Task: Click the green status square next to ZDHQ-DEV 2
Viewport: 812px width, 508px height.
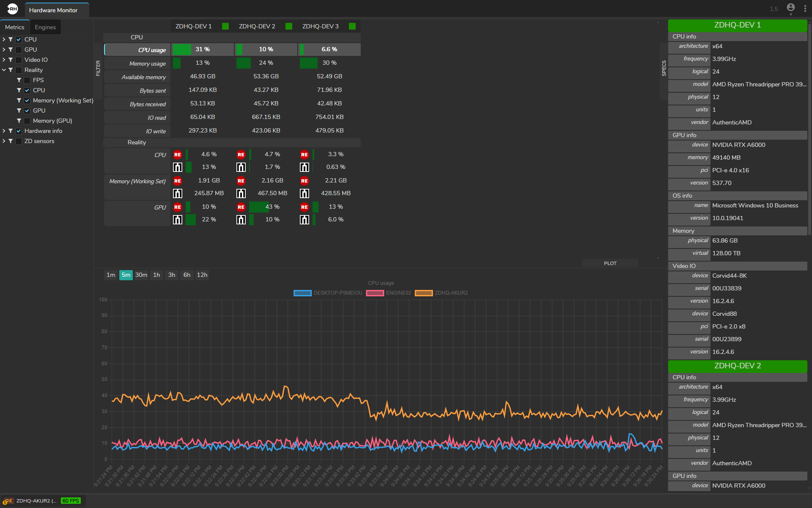Action: (289, 26)
